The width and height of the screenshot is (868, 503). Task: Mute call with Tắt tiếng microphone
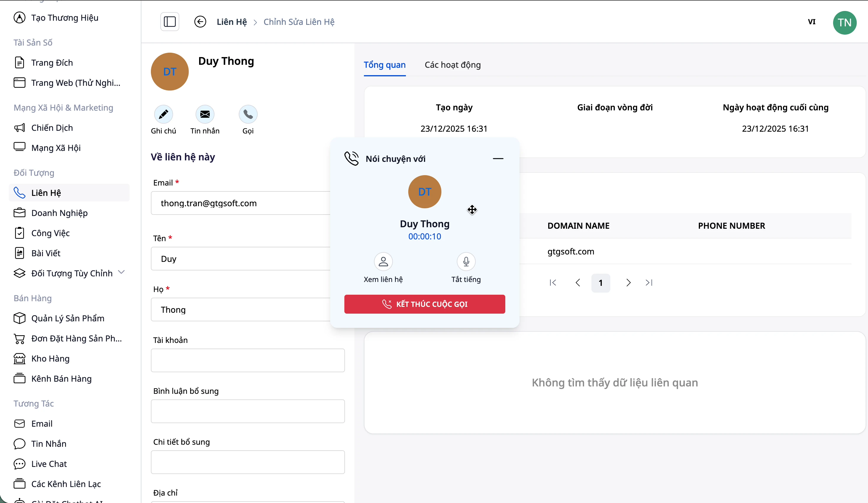(466, 262)
